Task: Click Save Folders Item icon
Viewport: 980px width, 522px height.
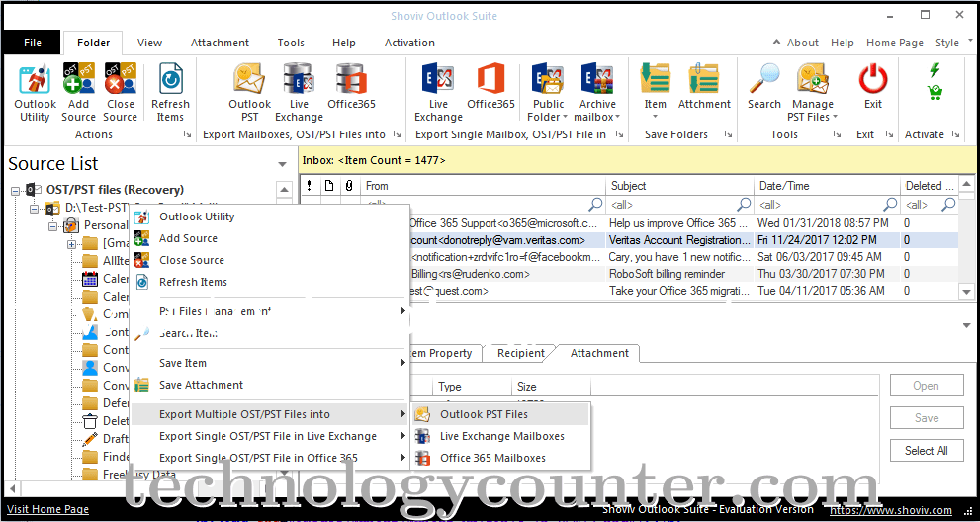Action: pyautogui.click(x=655, y=93)
